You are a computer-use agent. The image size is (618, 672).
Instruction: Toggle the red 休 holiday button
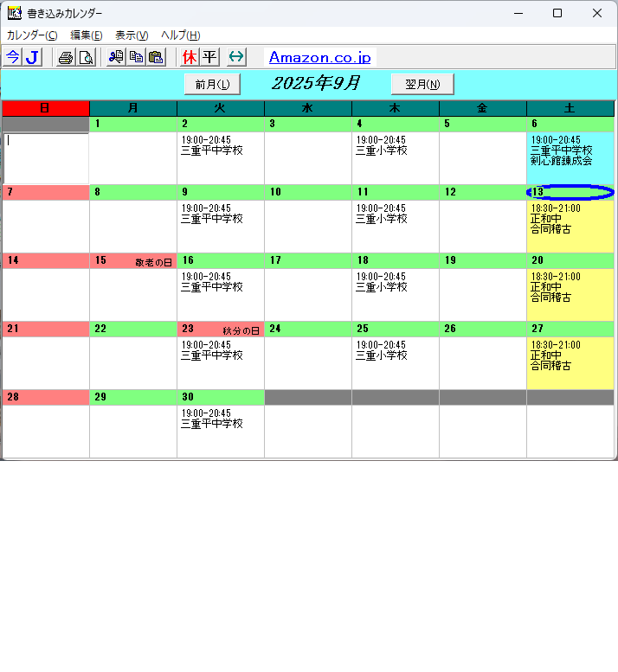190,57
